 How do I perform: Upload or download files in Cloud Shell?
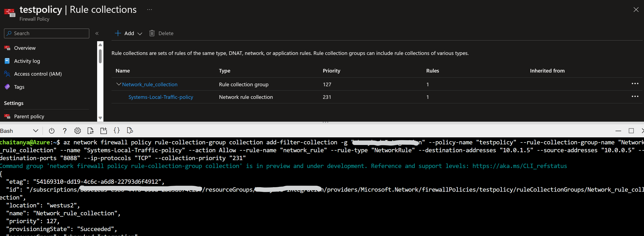[x=91, y=130]
